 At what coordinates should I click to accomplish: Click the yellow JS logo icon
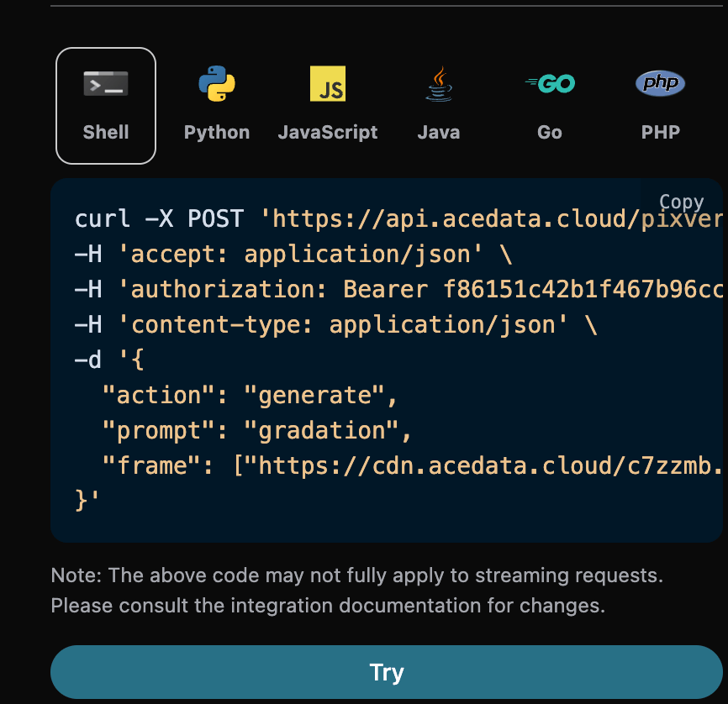click(x=328, y=84)
